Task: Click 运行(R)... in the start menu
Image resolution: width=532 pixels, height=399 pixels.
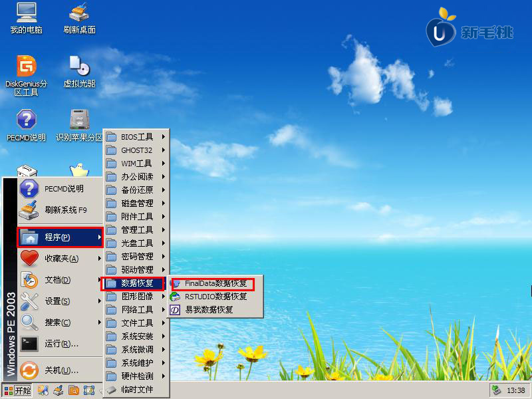Action: point(61,344)
